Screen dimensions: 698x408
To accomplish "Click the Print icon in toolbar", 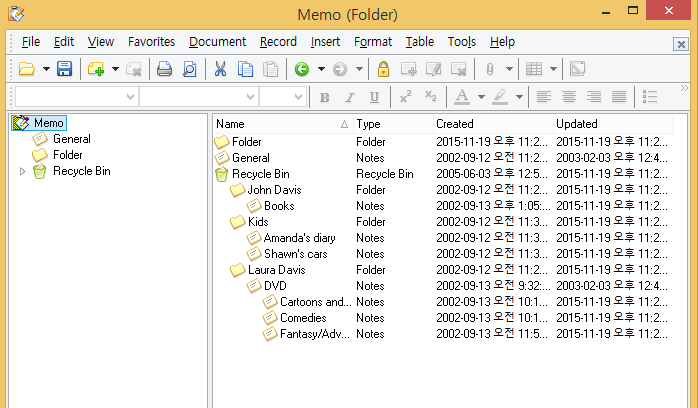I will (x=164, y=69).
